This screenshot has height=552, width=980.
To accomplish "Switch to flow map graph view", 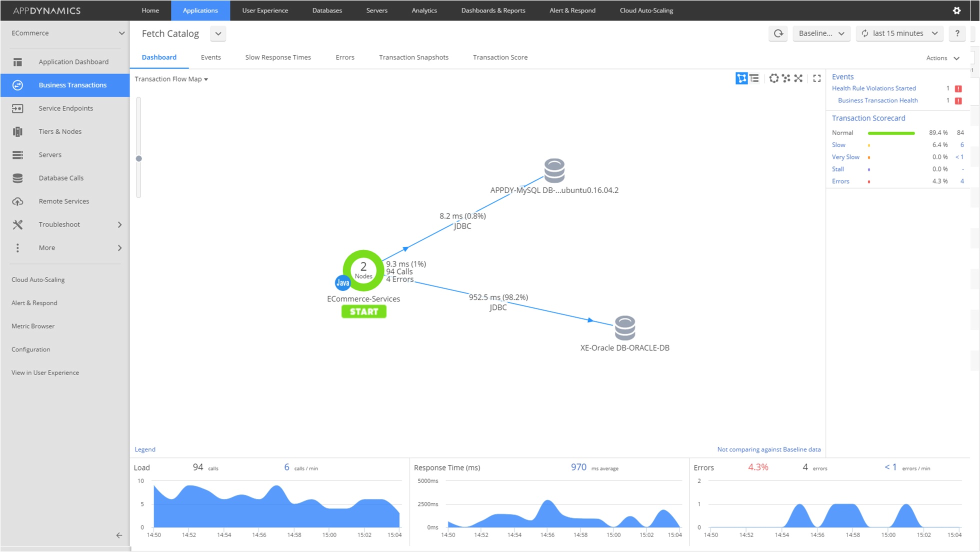I will (x=741, y=78).
